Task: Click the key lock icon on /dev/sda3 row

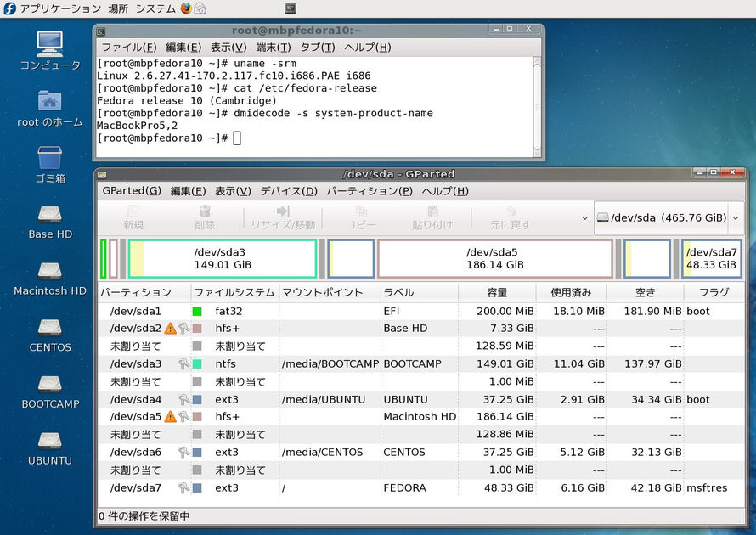Action: coord(183,364)
